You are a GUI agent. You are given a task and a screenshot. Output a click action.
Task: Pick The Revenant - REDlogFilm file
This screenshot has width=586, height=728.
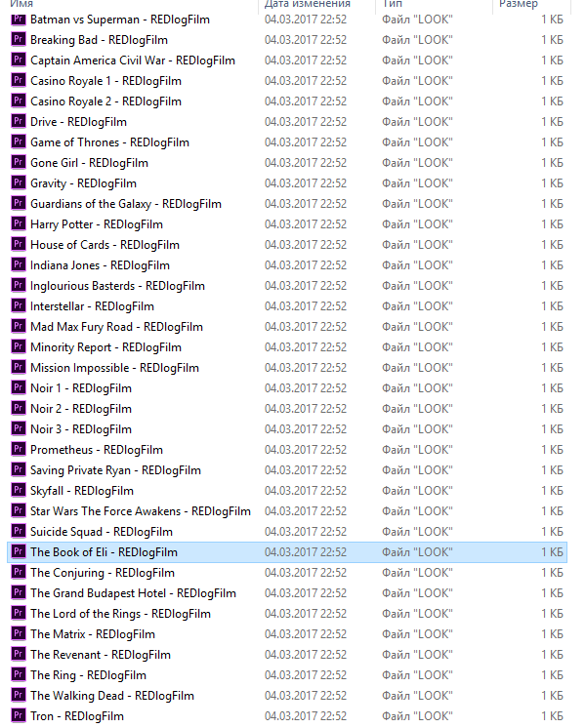[101, 654]
